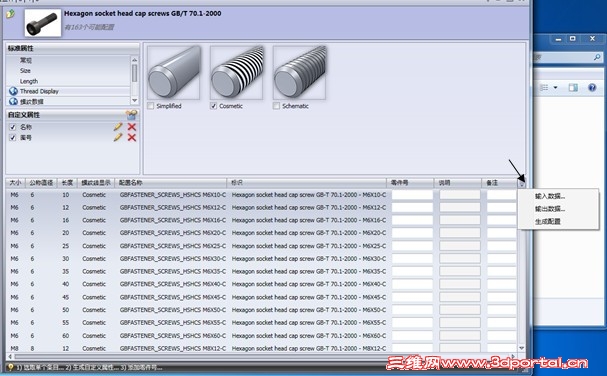Click the table horizontal scroll right arrow
This screenshot has width=607, height=376.
click(x=514, y=356)
